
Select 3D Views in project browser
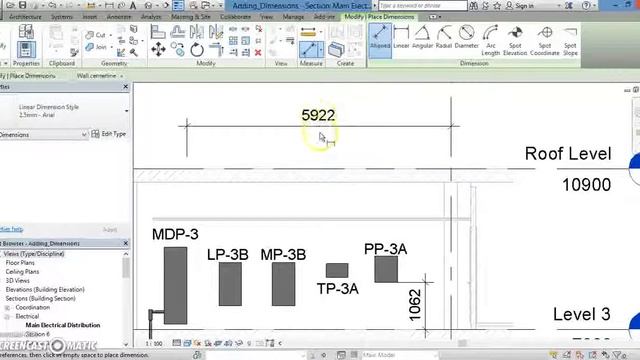[x=18, y=281]
